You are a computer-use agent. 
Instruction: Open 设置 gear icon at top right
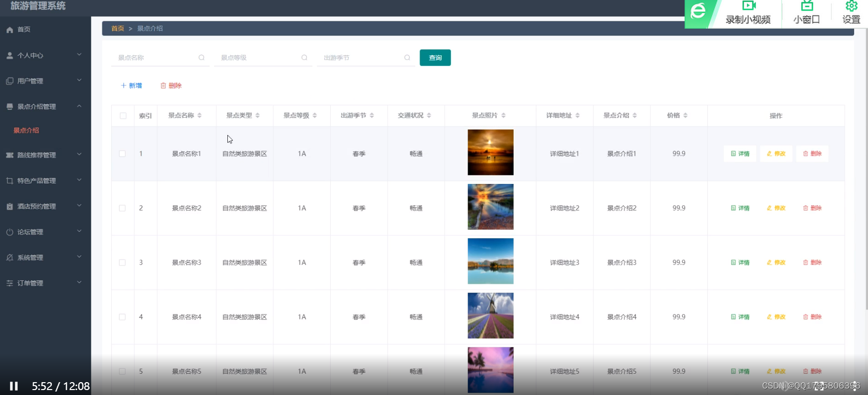click(851, 5)
